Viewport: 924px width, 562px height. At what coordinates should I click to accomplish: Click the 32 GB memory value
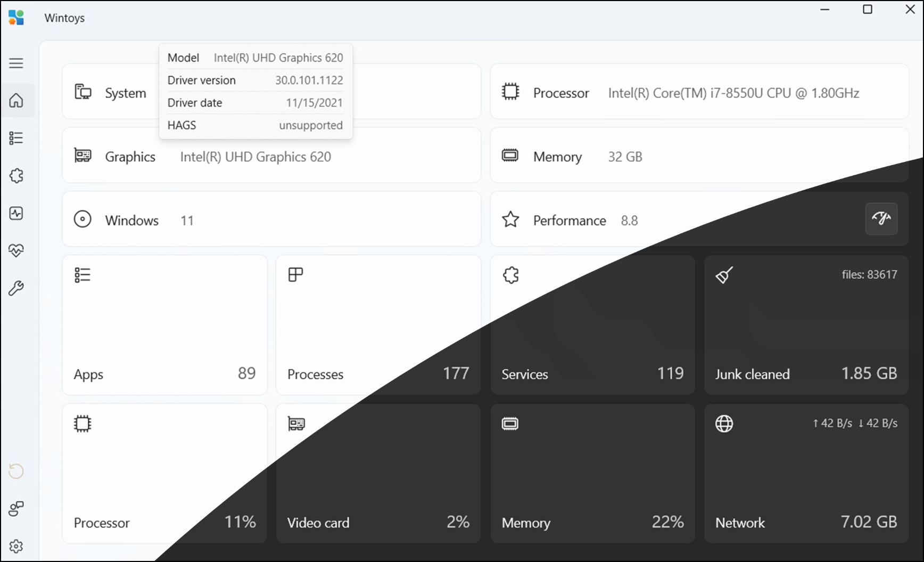click(625, 157)
